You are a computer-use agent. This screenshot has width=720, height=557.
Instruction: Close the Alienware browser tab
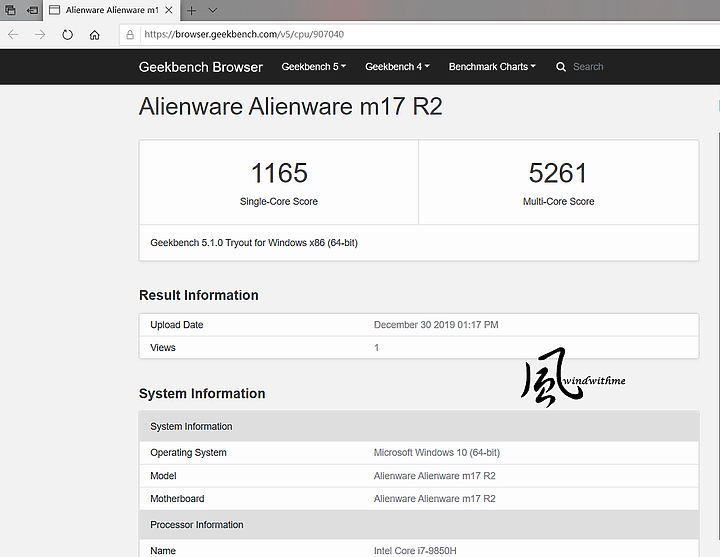click(169, 10)
